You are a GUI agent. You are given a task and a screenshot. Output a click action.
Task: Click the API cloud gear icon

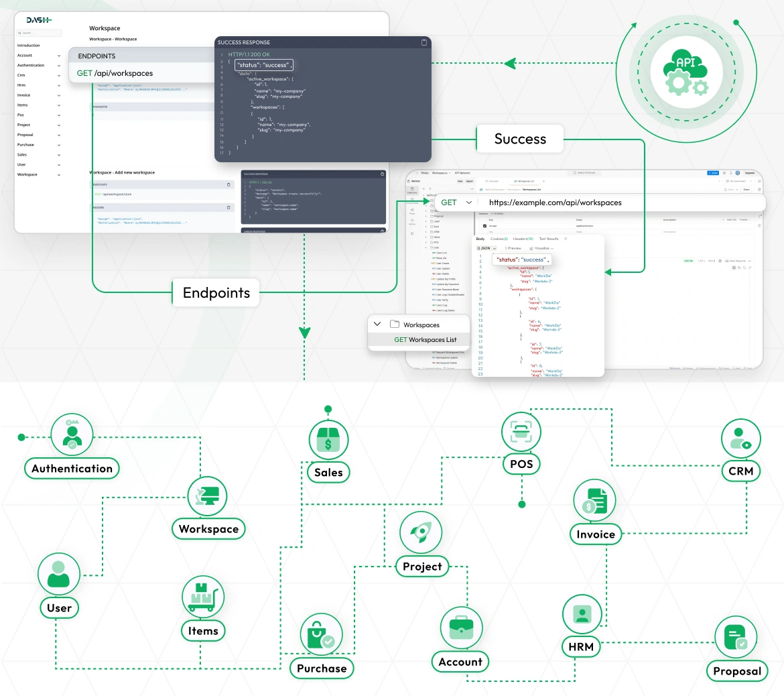[x=686, y=74]
